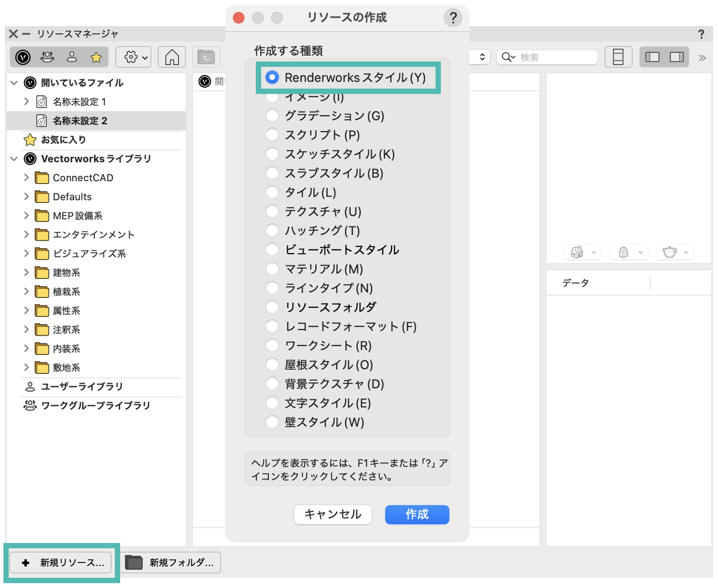The height and width of the screenshot is (588, 718).
Task: Select ハッチング (T) radio option
Action: pyautogui.click(x=272, y=231)
